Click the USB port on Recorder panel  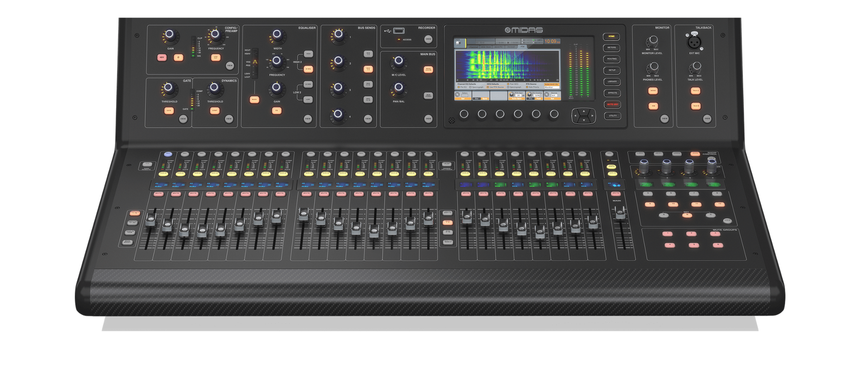(x=398, y=30)
